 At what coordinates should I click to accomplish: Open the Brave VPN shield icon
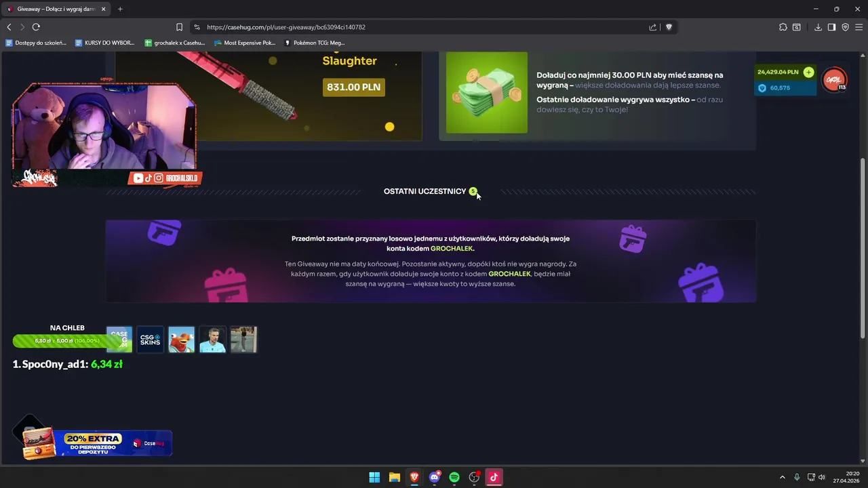(x=845, y=27)
